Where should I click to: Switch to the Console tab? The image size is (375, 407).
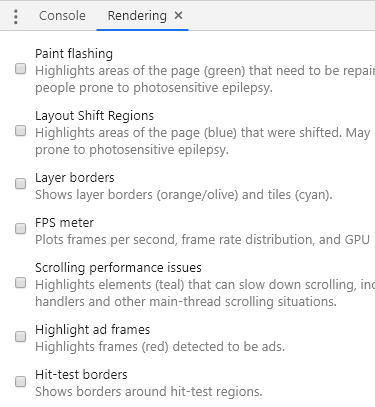click(x=62, y=16)
